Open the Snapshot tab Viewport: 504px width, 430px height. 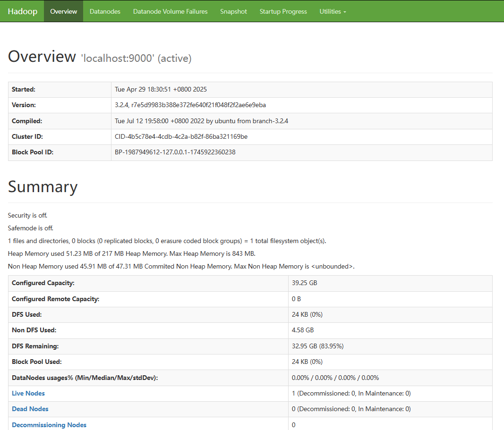coord(233,11)
